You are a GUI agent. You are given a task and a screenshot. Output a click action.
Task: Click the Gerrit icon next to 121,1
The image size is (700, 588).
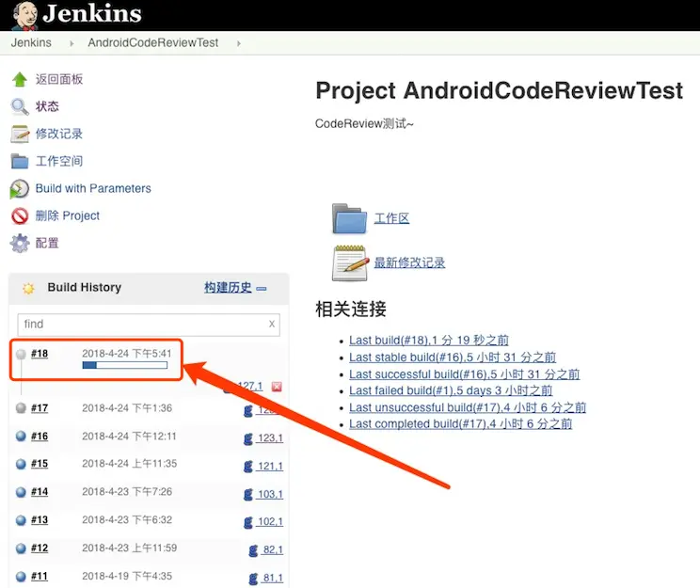click(x=248, y=467)
